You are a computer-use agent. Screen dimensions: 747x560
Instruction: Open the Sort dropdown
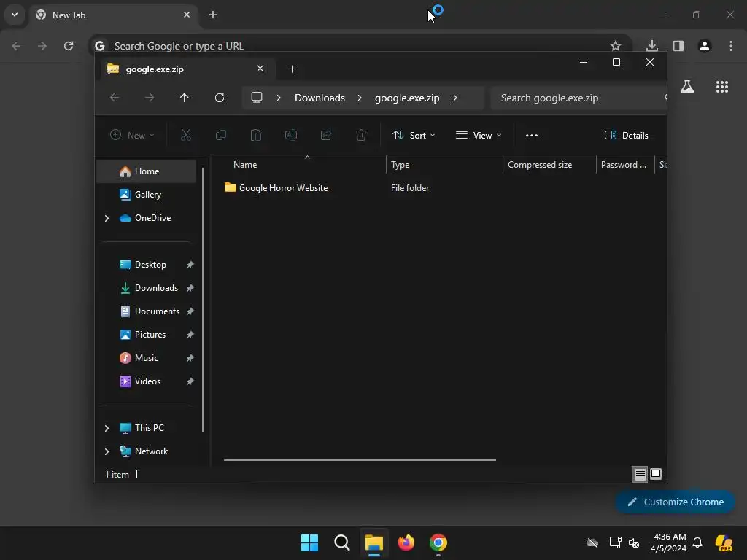pos(414,135)
